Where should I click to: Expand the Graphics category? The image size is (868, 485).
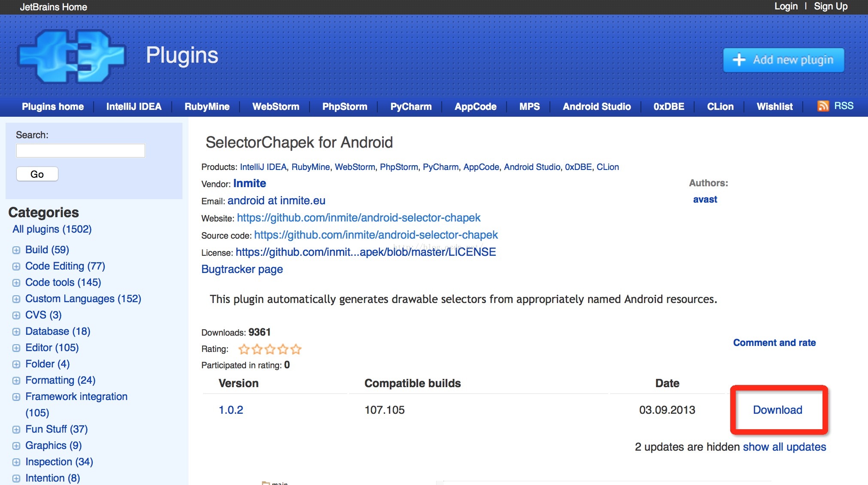16,446
